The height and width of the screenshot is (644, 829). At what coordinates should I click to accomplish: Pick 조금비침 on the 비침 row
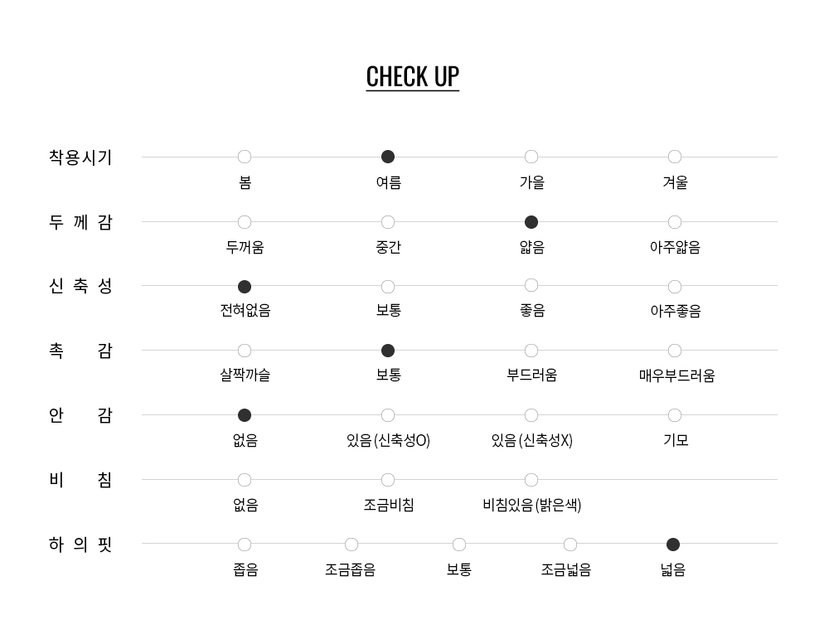click(388, 480)
